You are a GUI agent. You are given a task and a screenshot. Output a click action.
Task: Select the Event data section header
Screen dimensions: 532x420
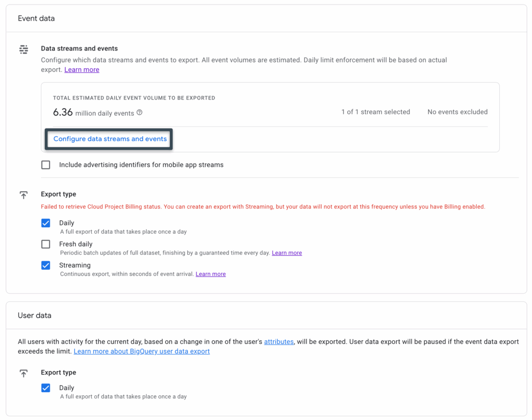click(36, 18)
